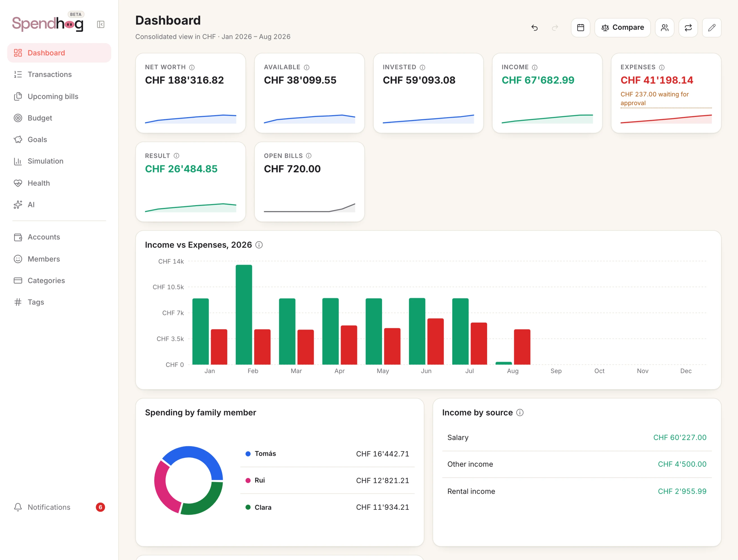This screenshot has width=738, height=560.
Task: Click Tomás blue legend dot
Action: (x=248, y=454)
